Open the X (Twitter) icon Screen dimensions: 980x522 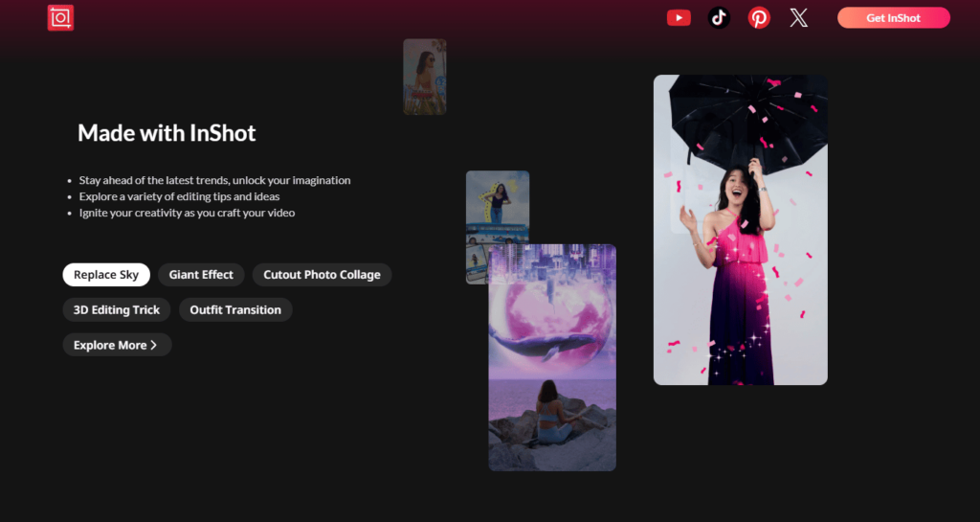pyautogui.click(x=799, y=17)
